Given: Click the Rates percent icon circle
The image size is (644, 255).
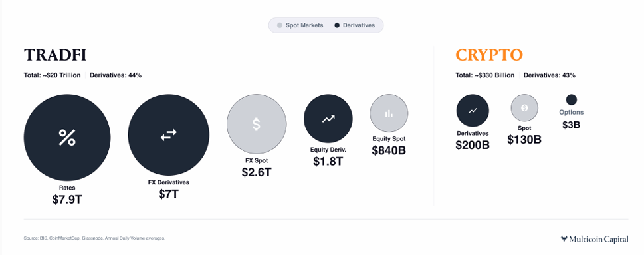Looking at the screenshot, I should click(67, 138).
